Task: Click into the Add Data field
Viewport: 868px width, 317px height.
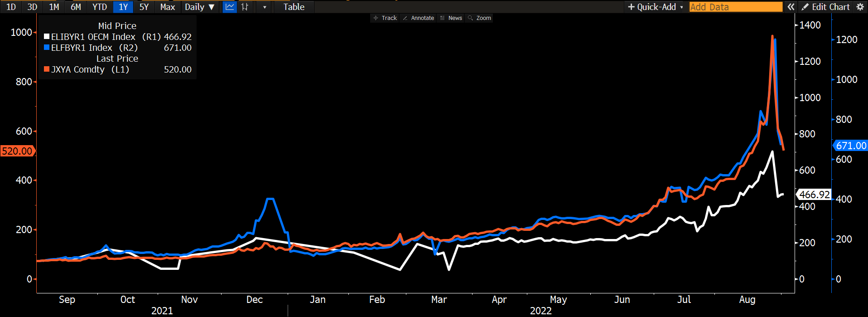Action: coord(735,7)
